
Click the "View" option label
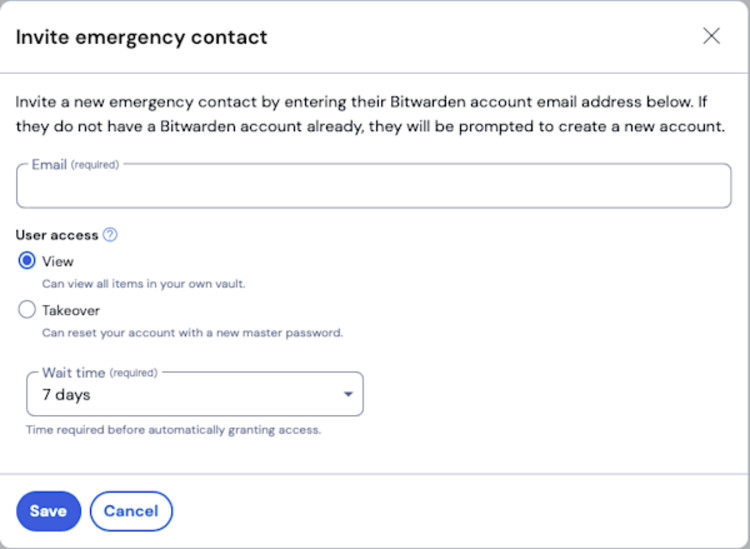58,262
